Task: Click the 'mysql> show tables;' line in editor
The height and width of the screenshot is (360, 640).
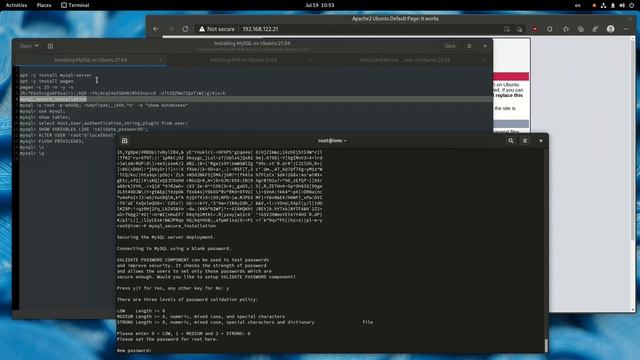Action: click(45, 117)
